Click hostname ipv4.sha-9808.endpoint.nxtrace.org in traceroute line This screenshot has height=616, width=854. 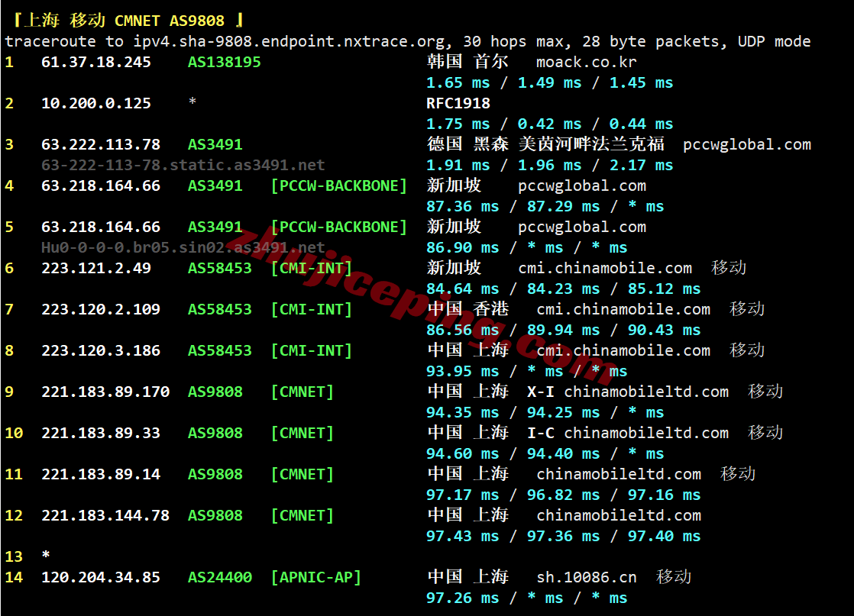tap(290, 41)
